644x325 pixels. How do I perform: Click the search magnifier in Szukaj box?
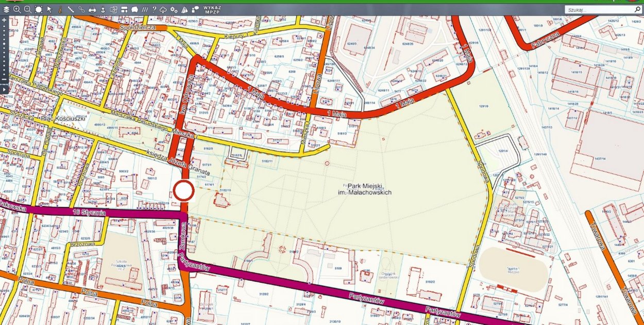point(637,10)
